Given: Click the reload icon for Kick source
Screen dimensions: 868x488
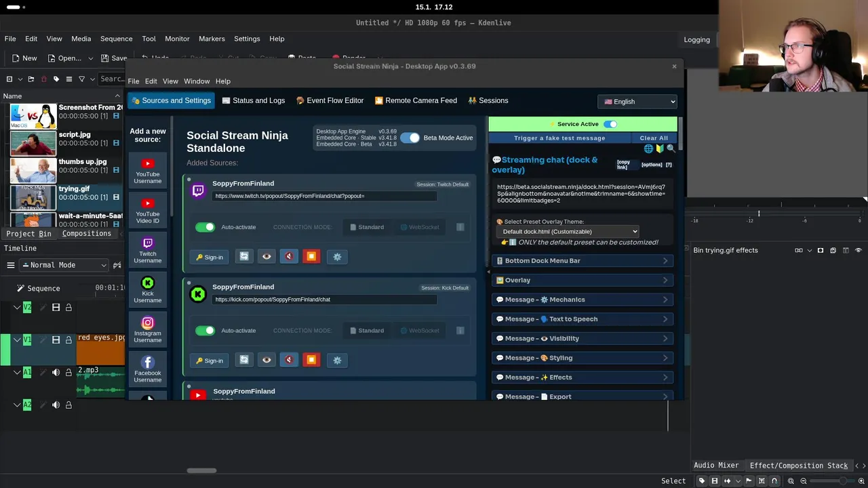Looking at the screenshot, I should point(244,360).
